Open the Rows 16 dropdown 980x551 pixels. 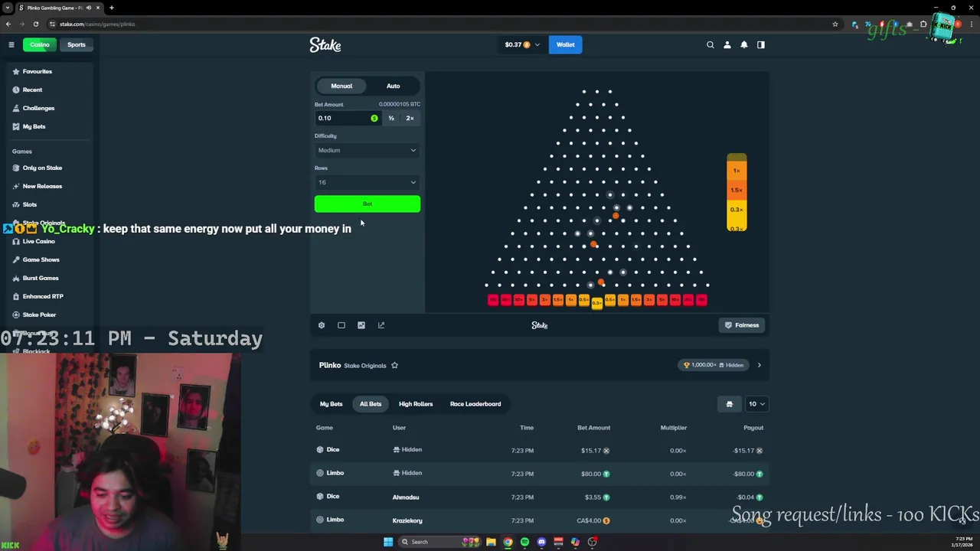(x=367, y=182)
